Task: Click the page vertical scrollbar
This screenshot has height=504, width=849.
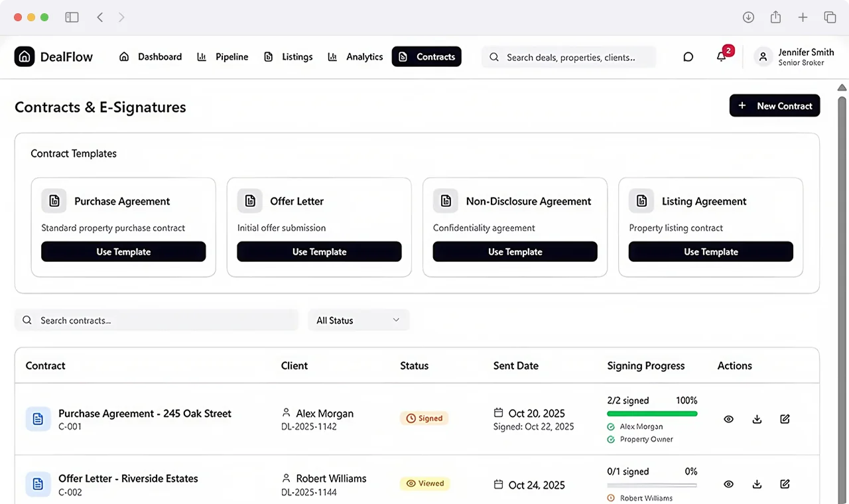Action: 842,298
